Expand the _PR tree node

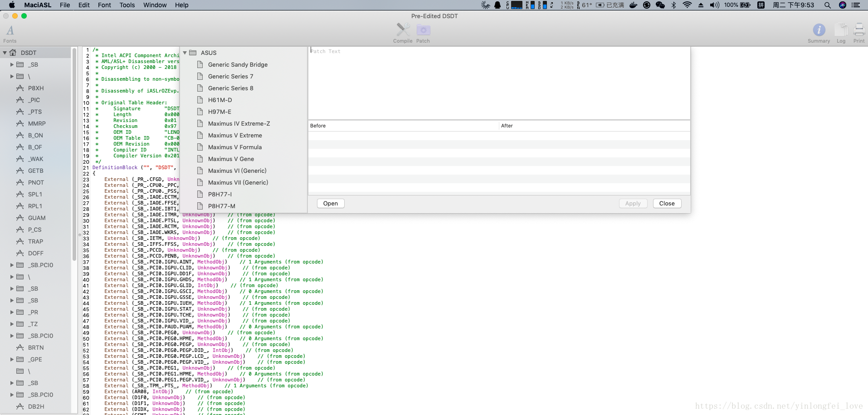12,312
